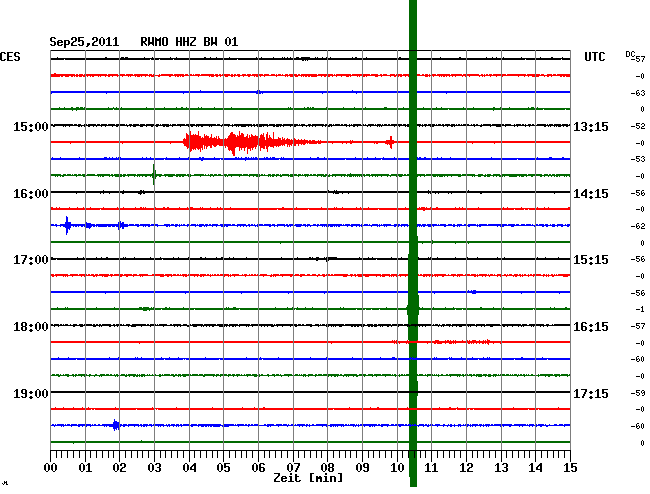
Task: Click the '13:15' UTC time label
Action: 591,126
